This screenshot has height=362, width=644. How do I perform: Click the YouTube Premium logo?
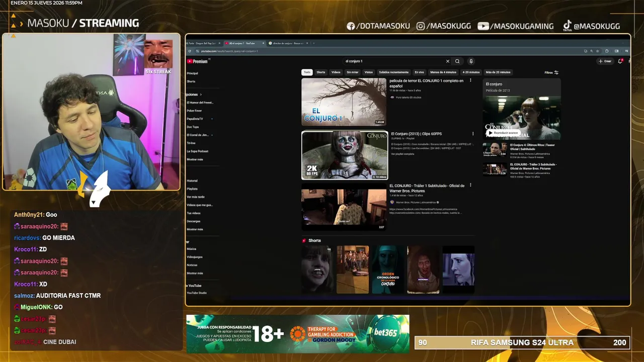pyautogui.click(x=197, y=61)
